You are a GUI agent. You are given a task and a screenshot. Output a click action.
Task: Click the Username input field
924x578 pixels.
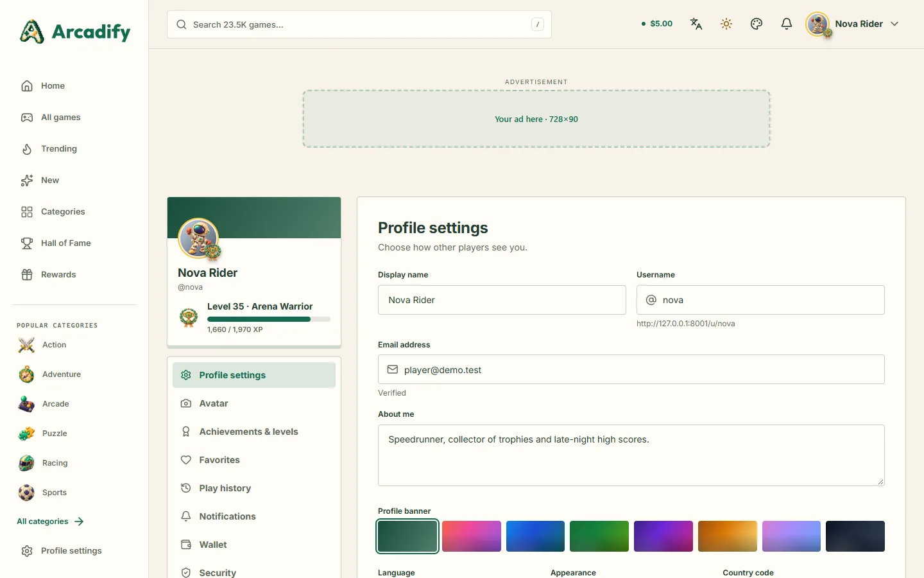[760, 300]
